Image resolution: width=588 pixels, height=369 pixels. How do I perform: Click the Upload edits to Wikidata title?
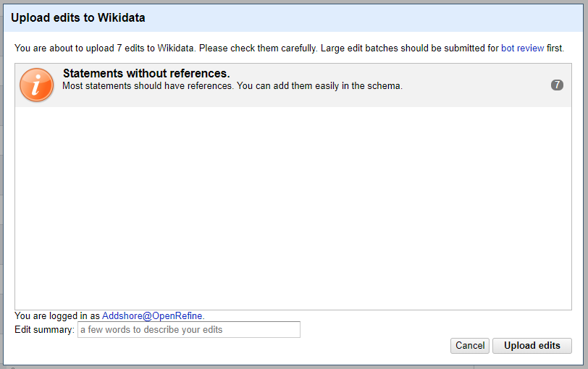[x=78, y=17]
